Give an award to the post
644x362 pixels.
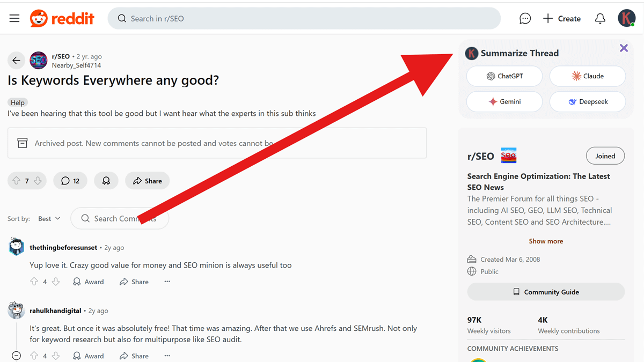(x=106, y=181)
